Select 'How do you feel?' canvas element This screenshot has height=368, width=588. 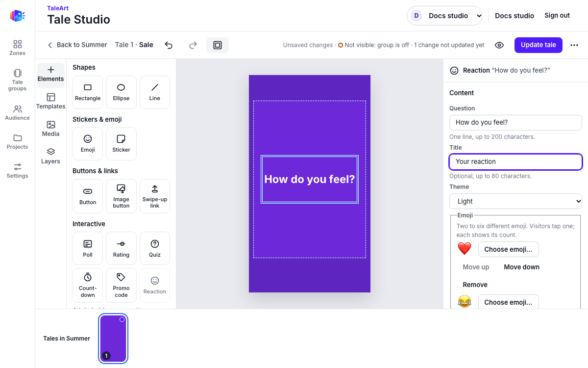point(310,180)
